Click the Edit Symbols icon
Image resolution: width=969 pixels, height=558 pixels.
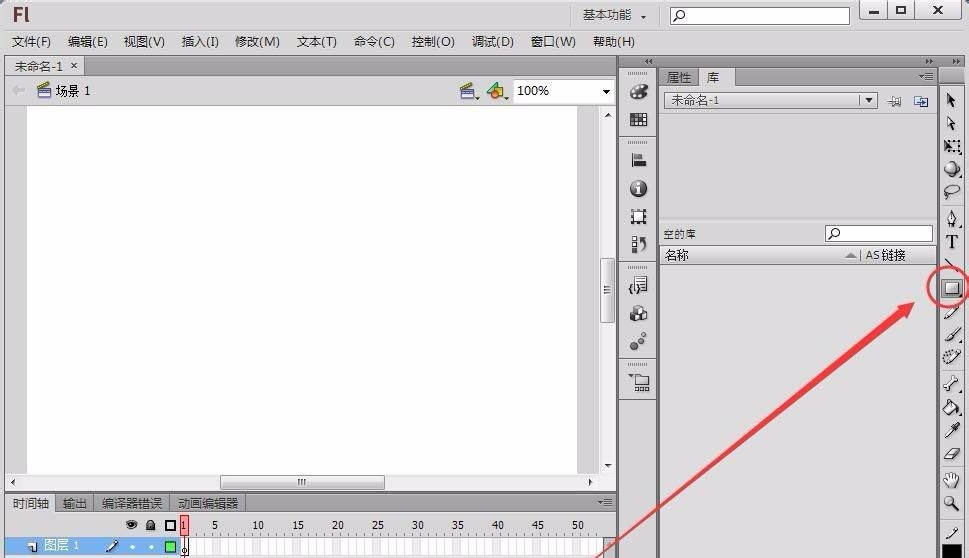coord(497,91)
